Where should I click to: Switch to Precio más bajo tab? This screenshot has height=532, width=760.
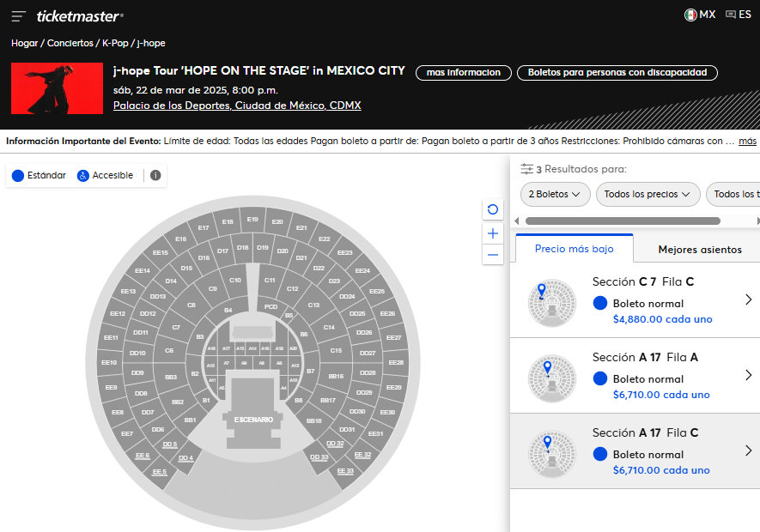(x=575, y=249)
